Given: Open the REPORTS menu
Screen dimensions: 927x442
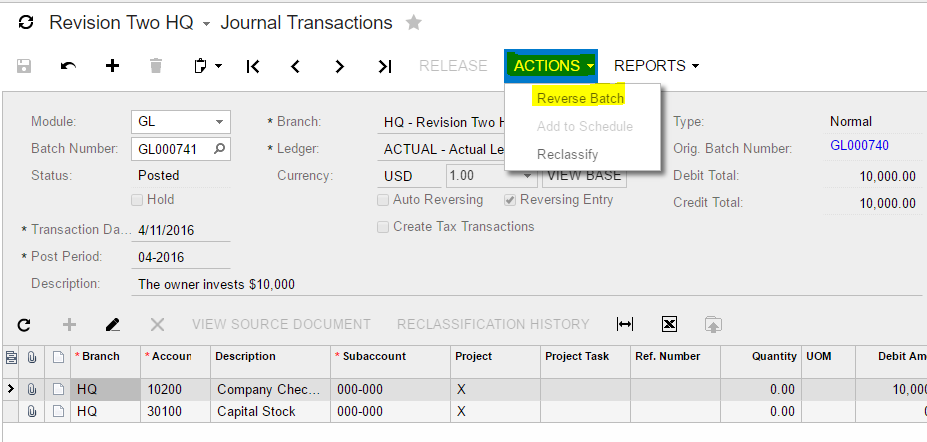Looking at the screenshot, I should click(x=656, y=66).
